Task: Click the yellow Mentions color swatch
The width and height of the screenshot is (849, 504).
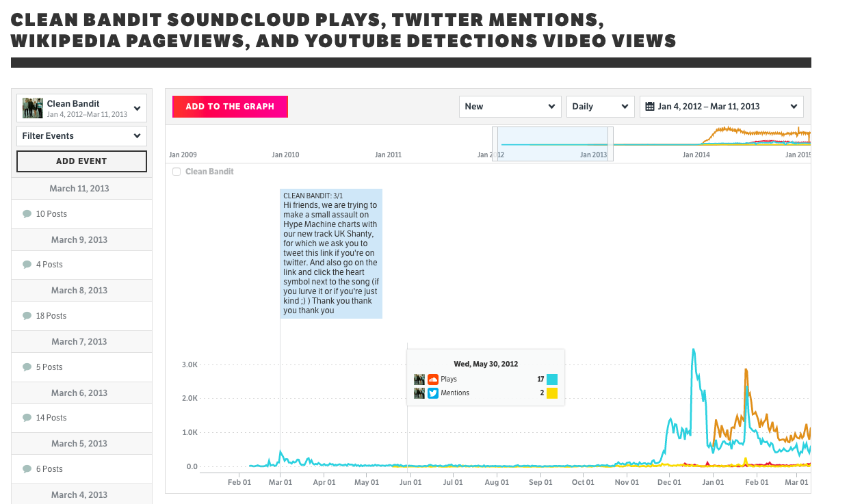Action: pos(552,393)
